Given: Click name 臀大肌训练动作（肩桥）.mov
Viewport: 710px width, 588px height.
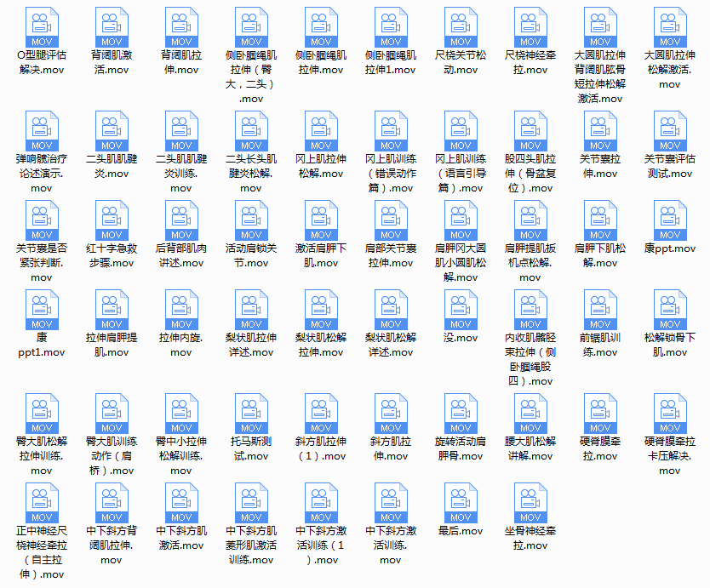Looking at the screenshot, I should (112, 456).
